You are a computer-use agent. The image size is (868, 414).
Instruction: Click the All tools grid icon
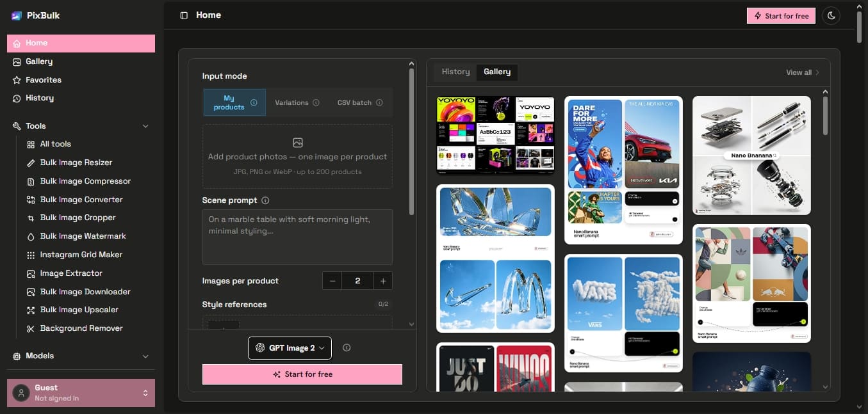[x=31, y=145]
